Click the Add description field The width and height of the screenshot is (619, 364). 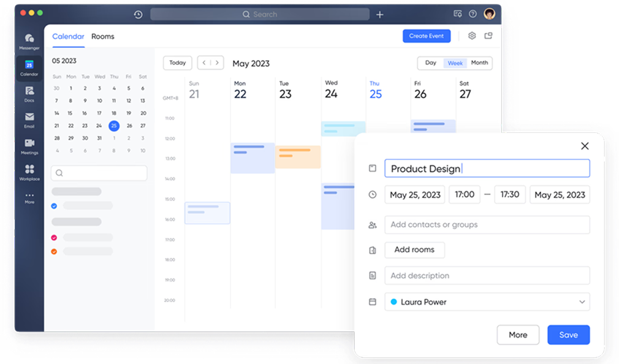pos(487,276)
